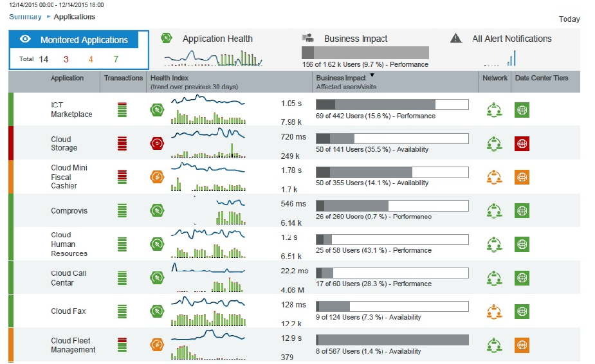Viewport: 595px width, 364px height.
Task: Click the Network status icon for ICT Marketplace
Action: point(494,110)
